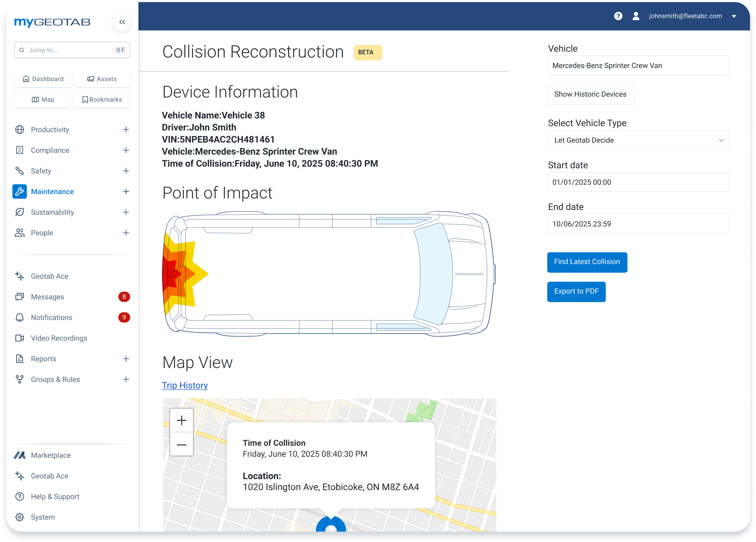Click the Messages chat icon
The image size is (756, 542).
20,297
